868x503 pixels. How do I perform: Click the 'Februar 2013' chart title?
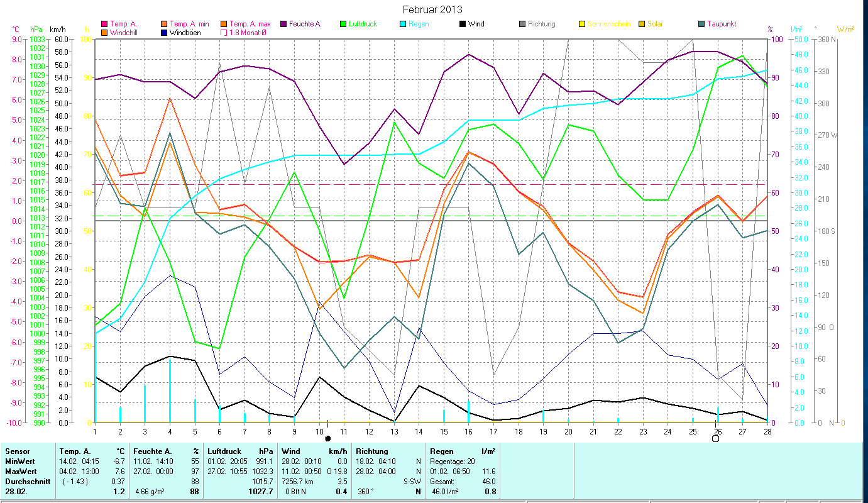[431, 9]
